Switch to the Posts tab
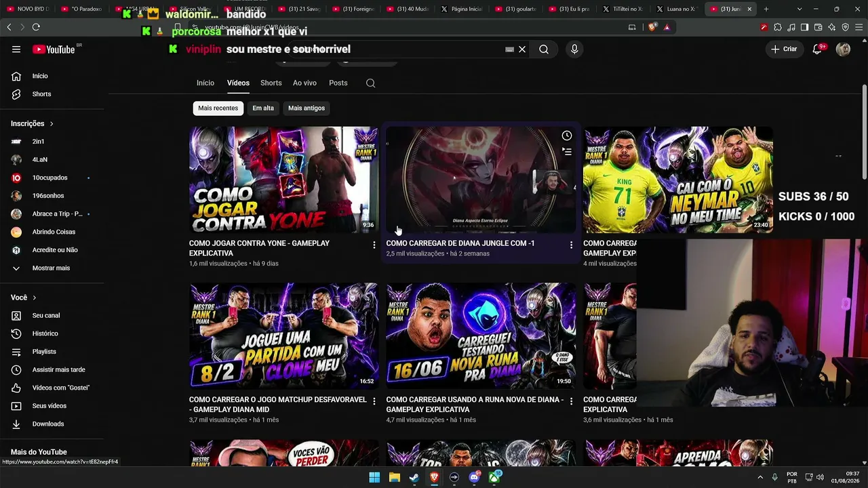The height and width of the screenshot is (488, 868). (x=338, y=83)
